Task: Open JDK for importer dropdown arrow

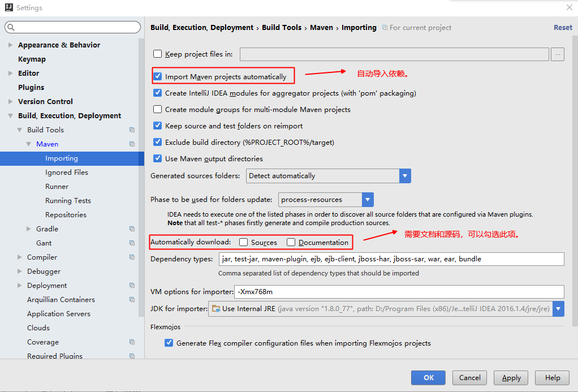Action: (x=558, y=309)
